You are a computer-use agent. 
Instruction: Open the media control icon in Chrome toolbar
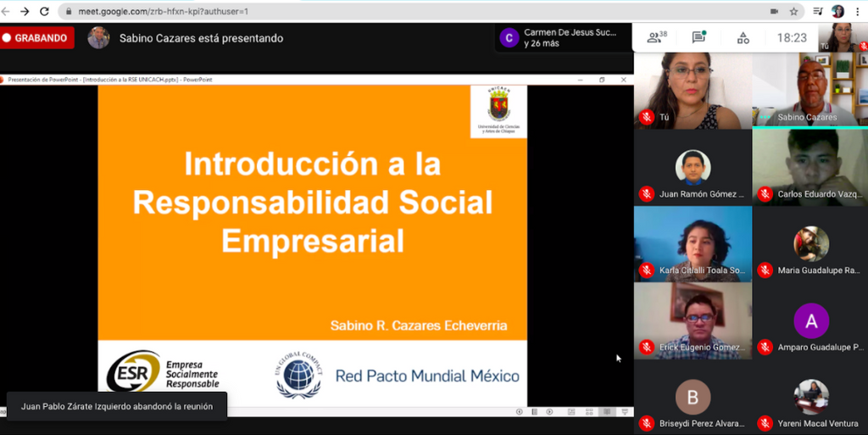point(818,11)
